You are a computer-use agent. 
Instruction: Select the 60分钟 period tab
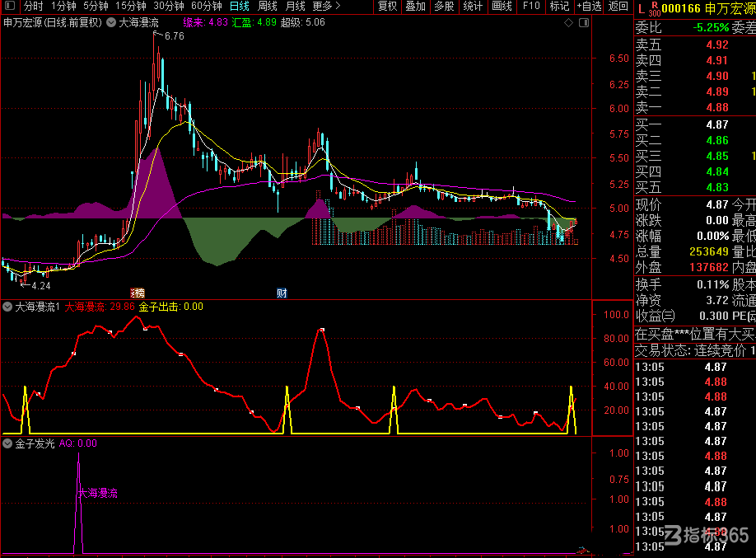pos(207,7)
